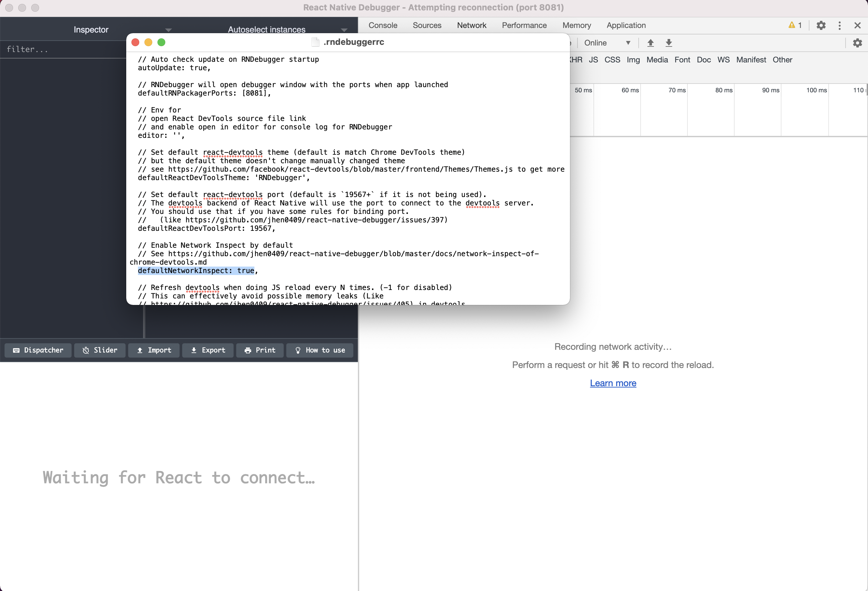Open the Online throttling dropdown

click(x=607, y=43)
